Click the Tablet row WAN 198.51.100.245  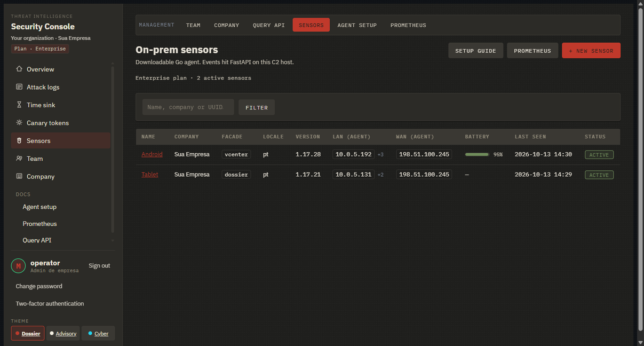[424, 175]
